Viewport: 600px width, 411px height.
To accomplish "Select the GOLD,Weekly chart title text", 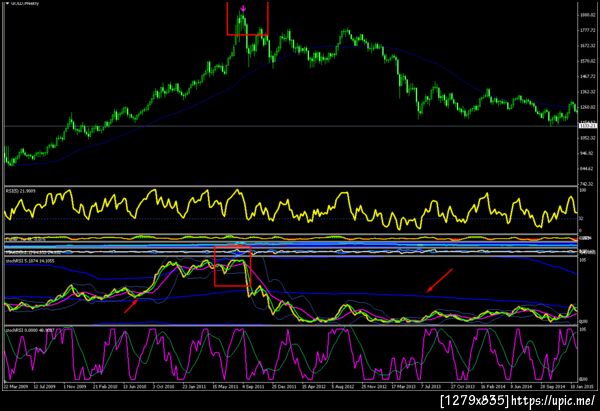I will [24, 3].
